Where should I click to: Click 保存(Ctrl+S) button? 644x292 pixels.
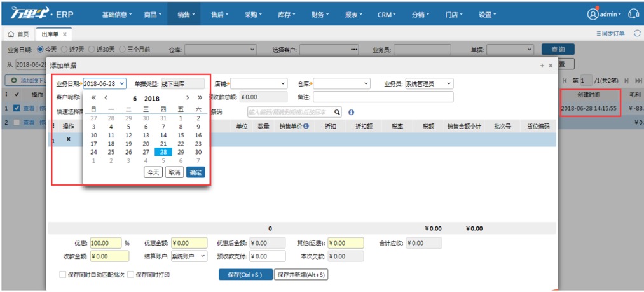click(245, 275)
